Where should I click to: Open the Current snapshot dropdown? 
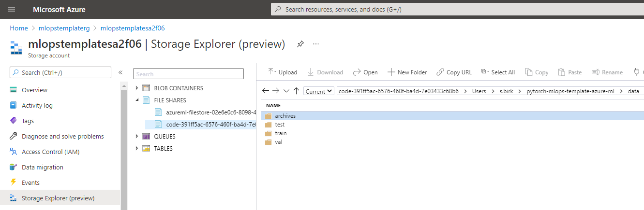pos(318,91)
